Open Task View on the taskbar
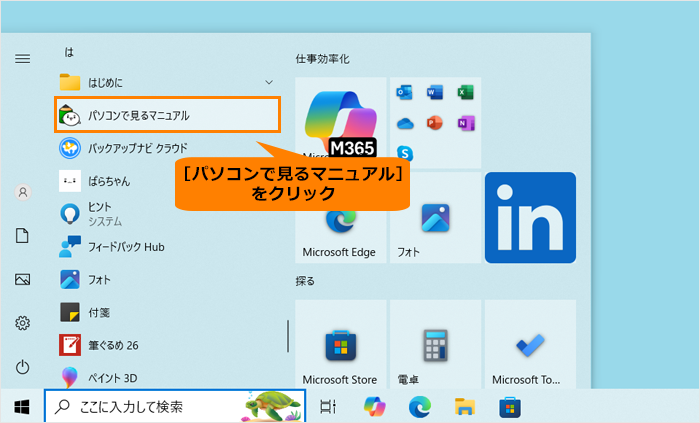Screen dimensions: 700x423 328,406
